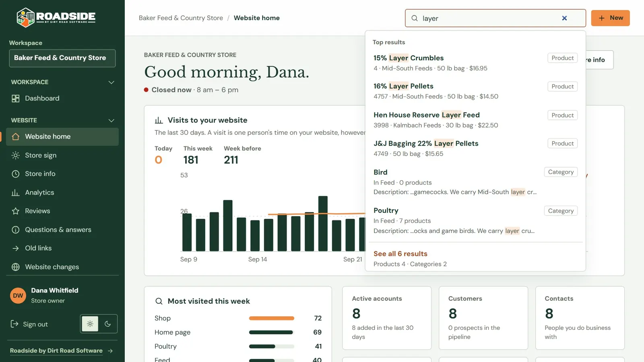This screenshot has width=644, height=362.
Task: Click the search magnifier icon
Action: pyautogui.click(x=415, y=18)
